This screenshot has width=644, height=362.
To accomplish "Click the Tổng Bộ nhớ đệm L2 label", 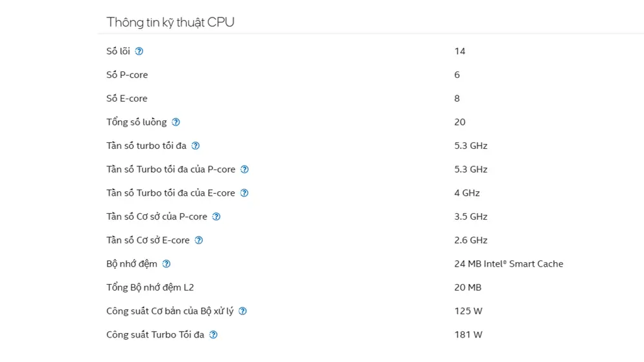I will pyautogui.click(x=150, y=288).
